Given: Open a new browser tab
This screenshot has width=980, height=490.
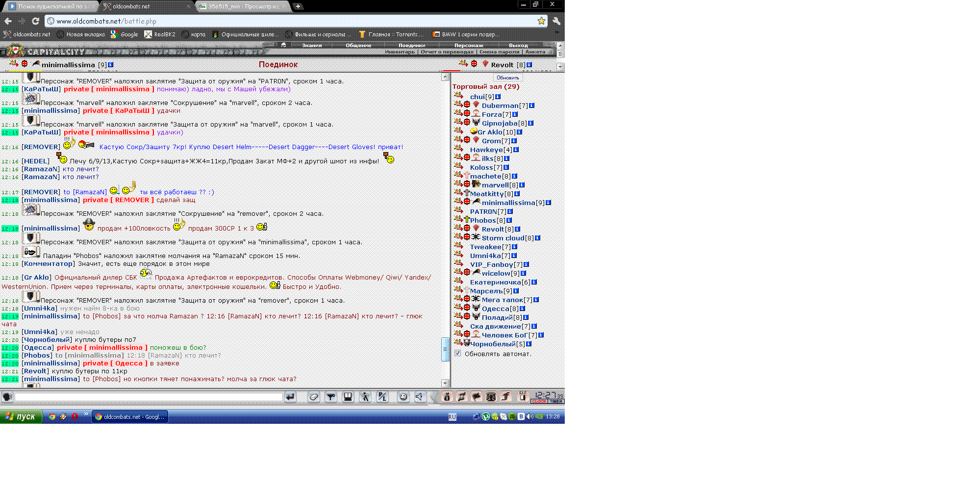Looking at the screenshot, I should (298, 6).
